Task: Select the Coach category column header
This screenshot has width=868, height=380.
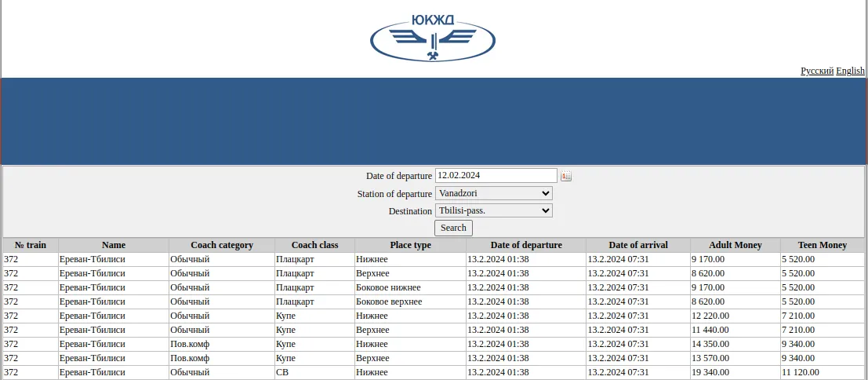Action: [222, 245]
